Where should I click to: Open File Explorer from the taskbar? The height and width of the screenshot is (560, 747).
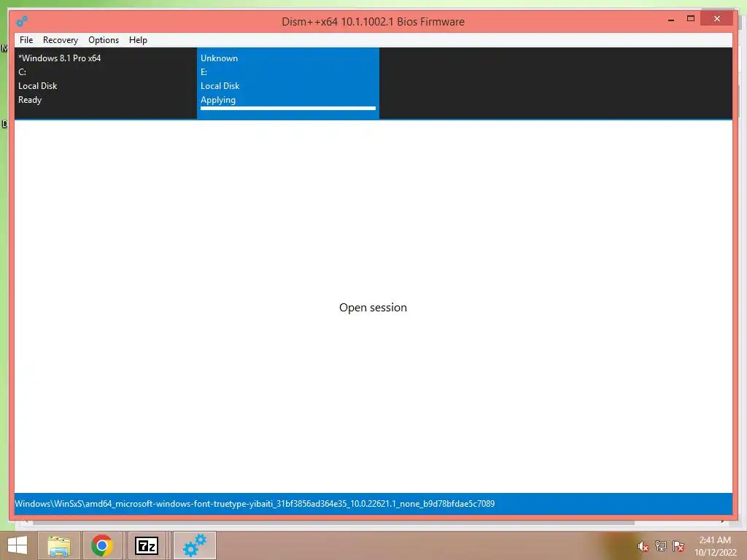[58, 545]
